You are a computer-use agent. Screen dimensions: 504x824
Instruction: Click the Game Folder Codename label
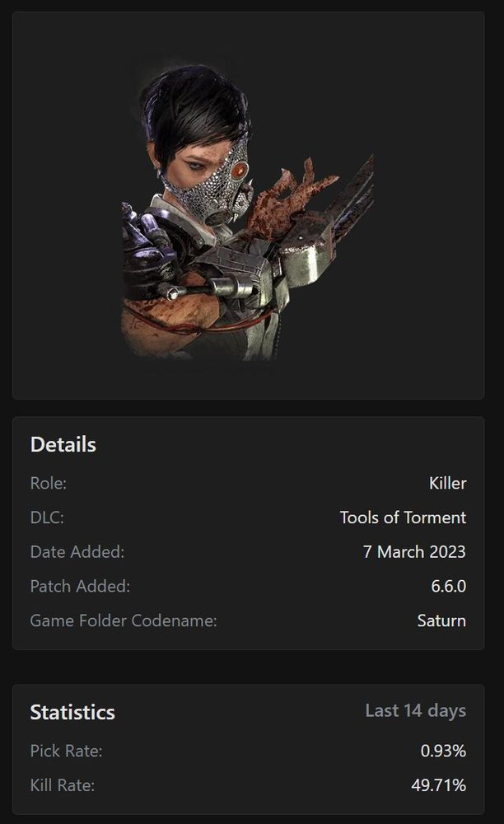[x=124, y=620]
